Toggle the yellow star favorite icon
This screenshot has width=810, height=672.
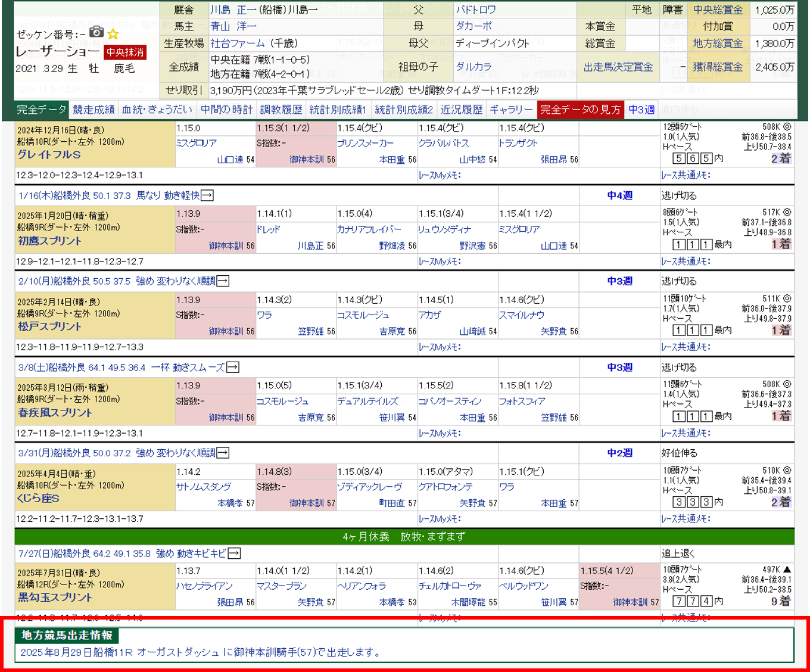pyautogui.click(x=113, y=34)
